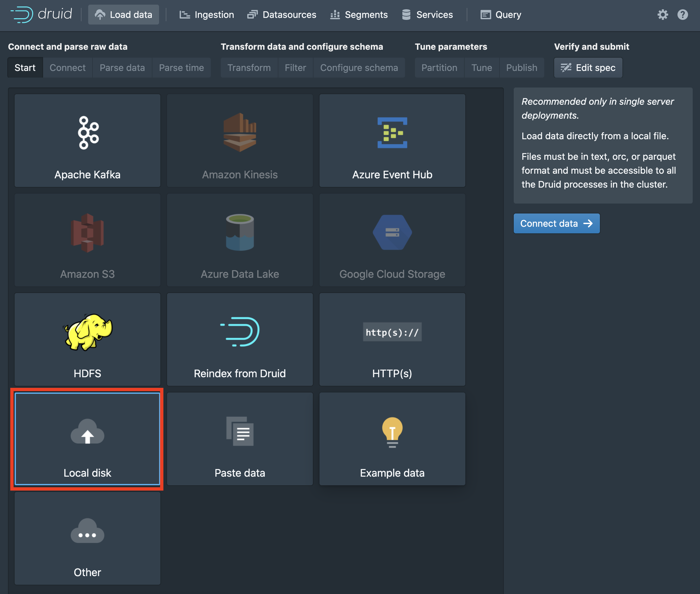Open the Segments view
The height and width of the screenshot is (594, 700).
[359, 15]
